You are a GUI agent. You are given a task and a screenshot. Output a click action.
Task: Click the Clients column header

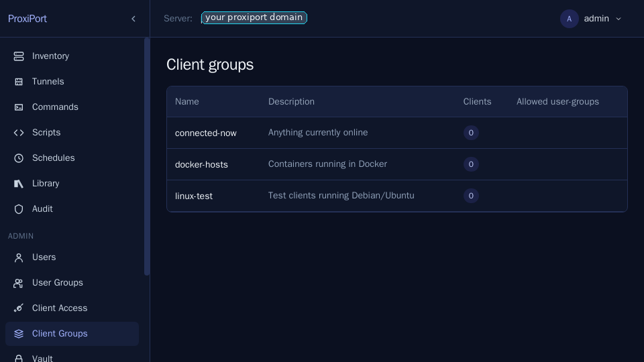477,102
